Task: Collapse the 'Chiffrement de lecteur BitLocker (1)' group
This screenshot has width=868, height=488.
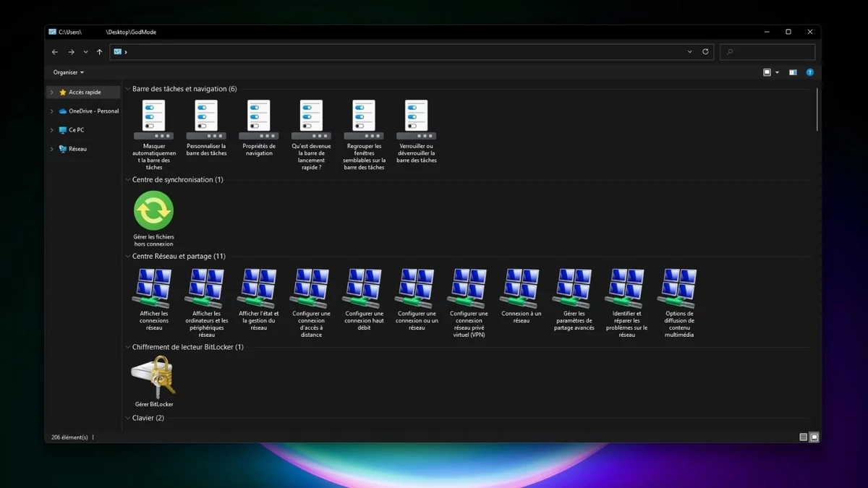Action: tap(128, 347)
